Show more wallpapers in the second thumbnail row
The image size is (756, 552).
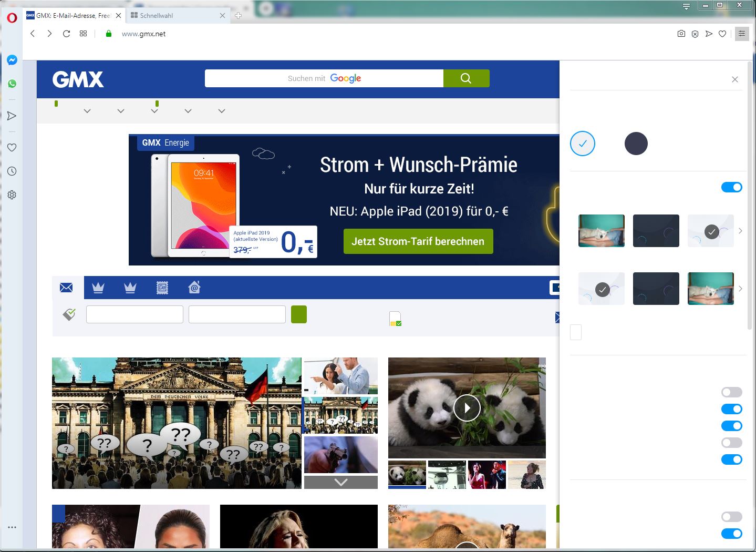(x=740, y=289)
